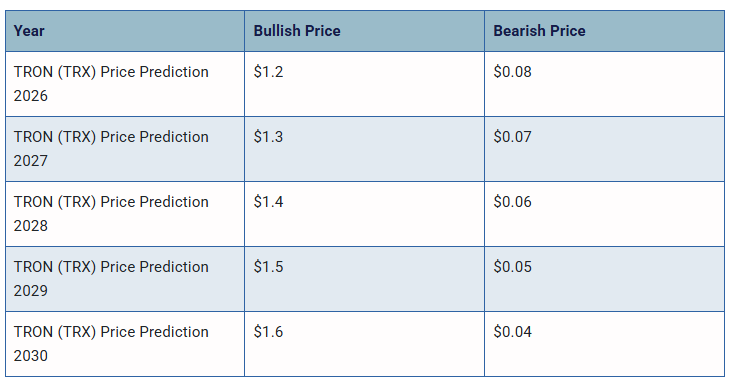Click the $0.05 bearish price value

(513, 267)
